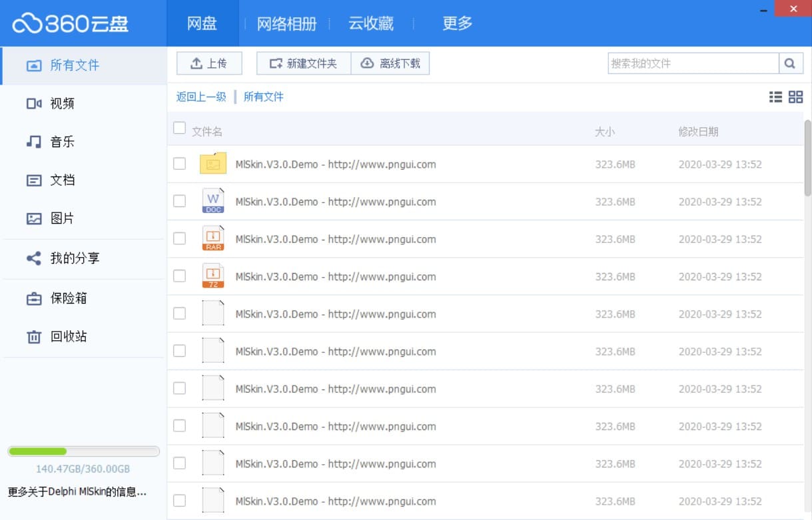Click the file list vertical scrollbar
This screenshot has width=812, height=520.
pos(808,158)
